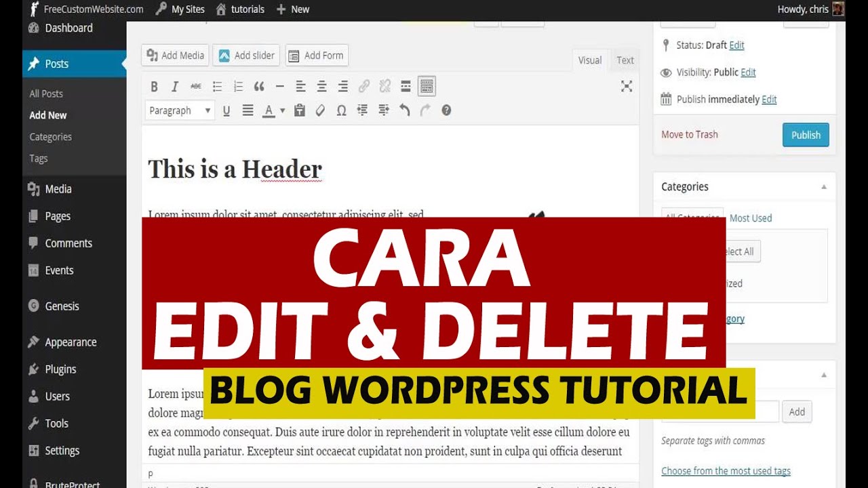Insert a bulleted list
The image size is (868, 488).
pyautogui.click(x=217, y=86)
